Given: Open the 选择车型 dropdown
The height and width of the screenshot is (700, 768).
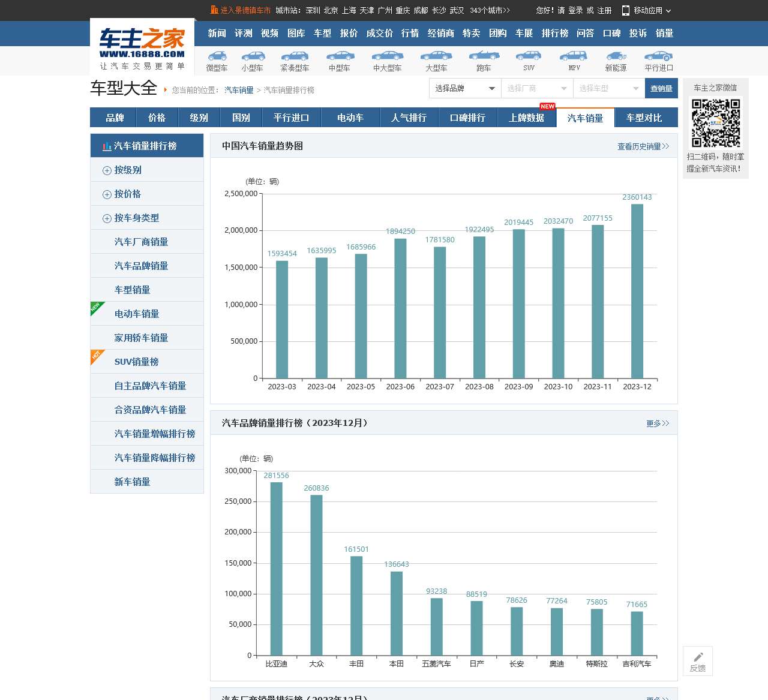Looking at the screenshot, I should [609, 88].
